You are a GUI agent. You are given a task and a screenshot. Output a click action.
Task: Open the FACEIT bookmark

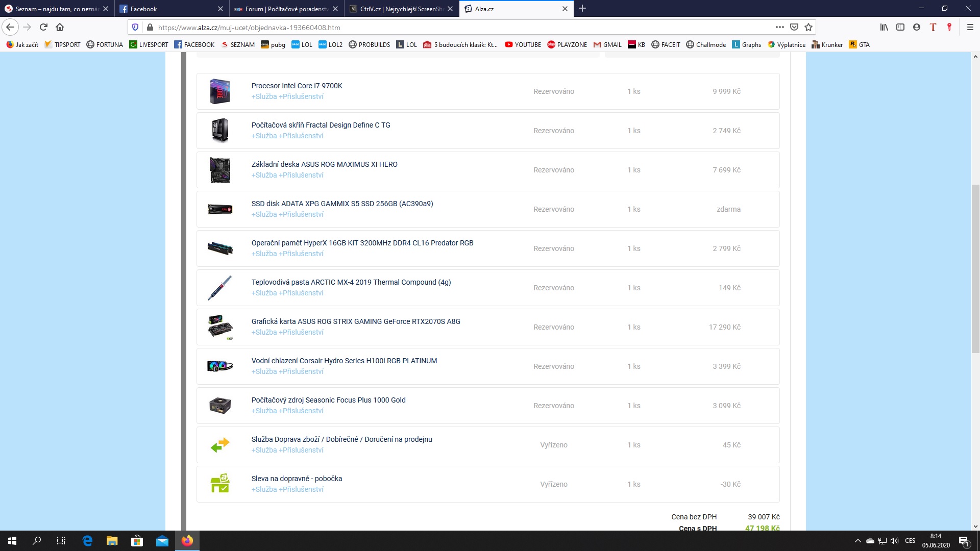click(x=666, y=44)
